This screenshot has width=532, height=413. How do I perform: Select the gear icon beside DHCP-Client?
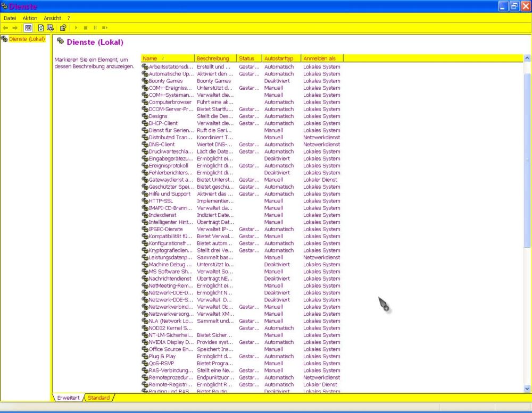[x=145, y=123]
